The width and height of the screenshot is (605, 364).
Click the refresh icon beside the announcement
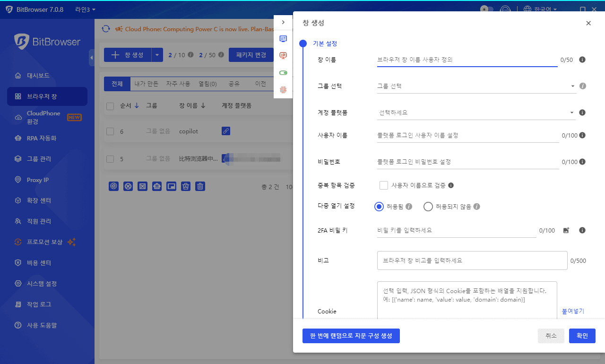point(106,29)
